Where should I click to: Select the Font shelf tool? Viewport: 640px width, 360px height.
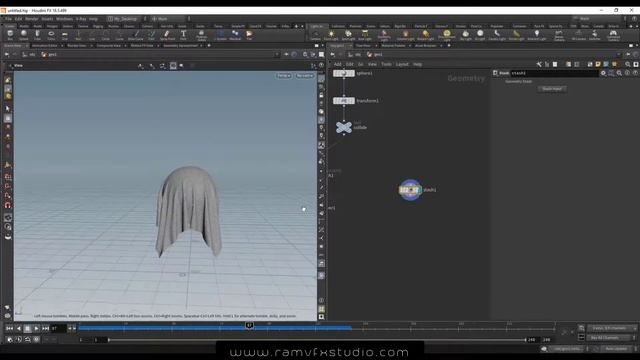pyautogui.click(x=183, y=35)
